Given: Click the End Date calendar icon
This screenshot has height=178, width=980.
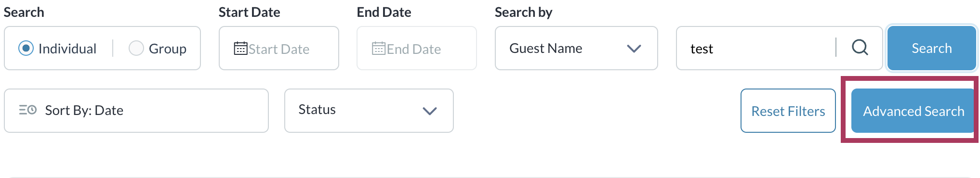Looking at the screenshot, I should [x=379, y=49].
